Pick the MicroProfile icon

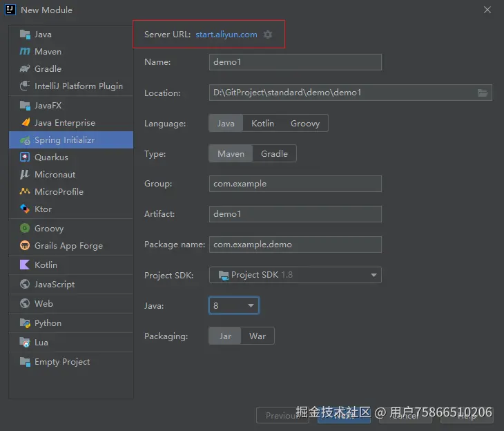(x=25, y=191)
